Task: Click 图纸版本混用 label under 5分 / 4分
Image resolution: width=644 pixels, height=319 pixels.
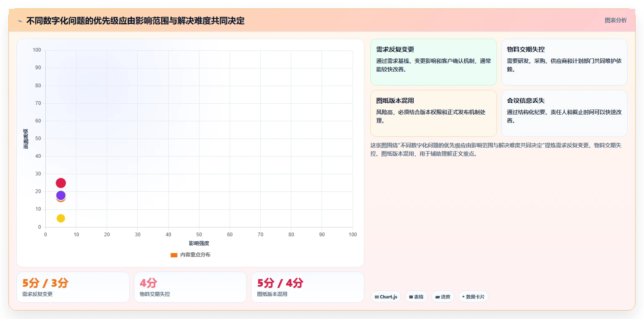Action: pos(272,294)
